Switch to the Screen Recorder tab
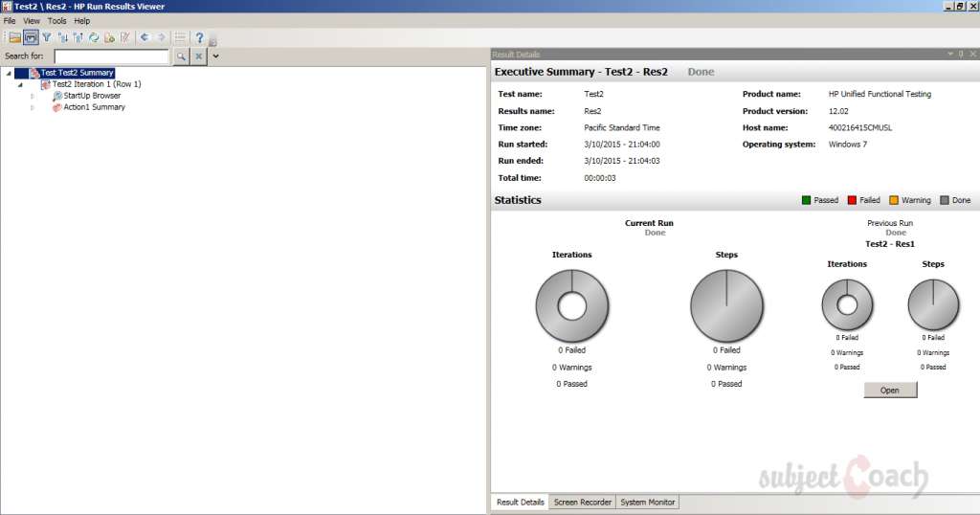 pyautogui.click(x=583, y=502)
